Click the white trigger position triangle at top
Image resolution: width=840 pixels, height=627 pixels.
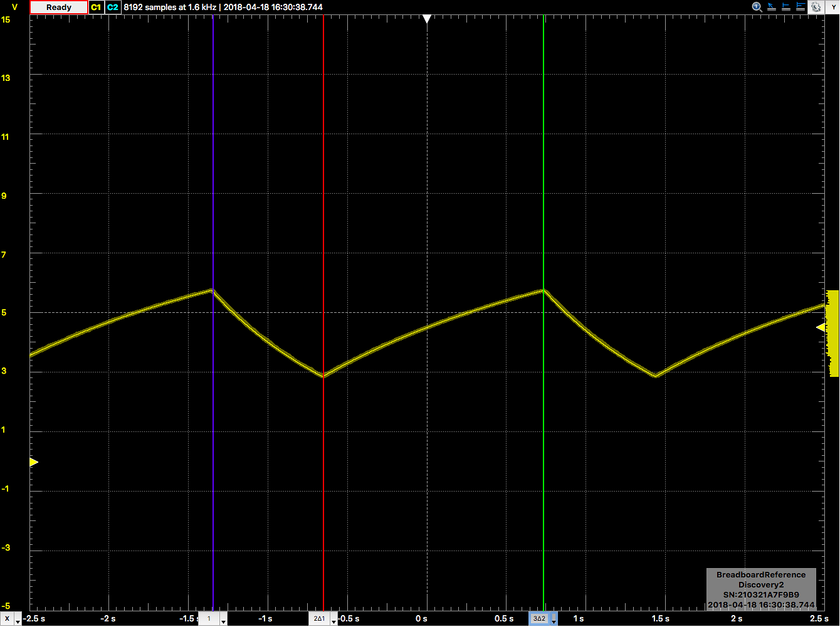[x=427, y=19]
